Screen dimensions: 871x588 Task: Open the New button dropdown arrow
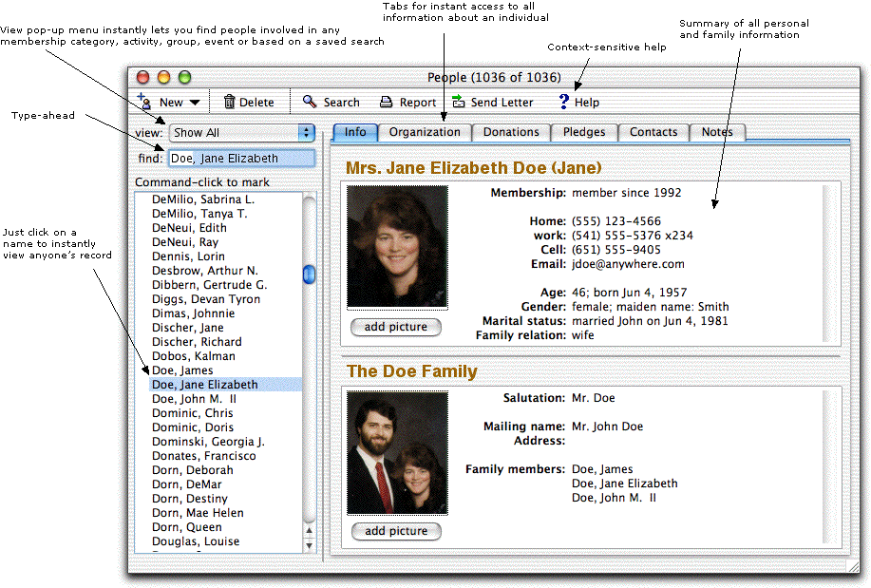[194, 103]
